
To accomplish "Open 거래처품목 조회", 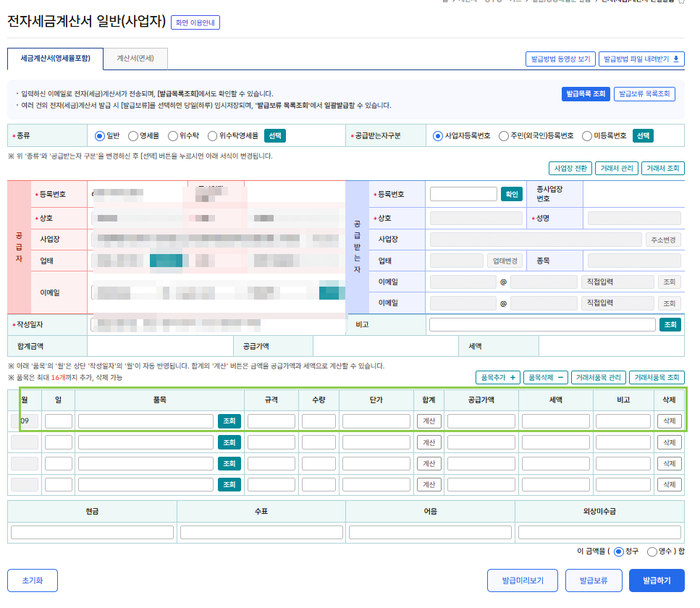I will pos(657,378).
